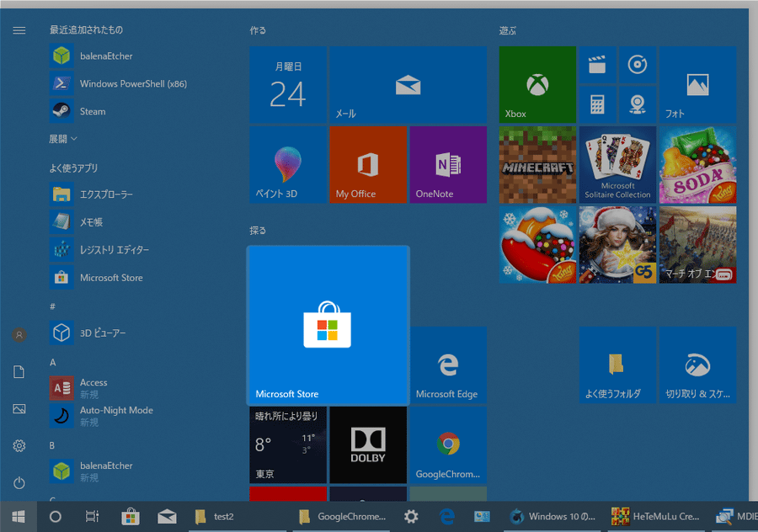
Task: Open the Calculator small tile
Action: point(597,104)
